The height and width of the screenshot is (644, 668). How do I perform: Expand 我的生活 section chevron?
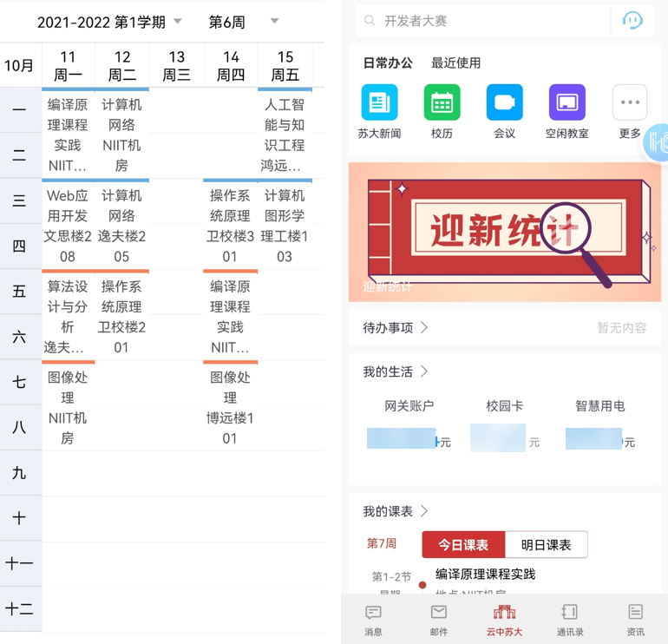coord(424,371)
